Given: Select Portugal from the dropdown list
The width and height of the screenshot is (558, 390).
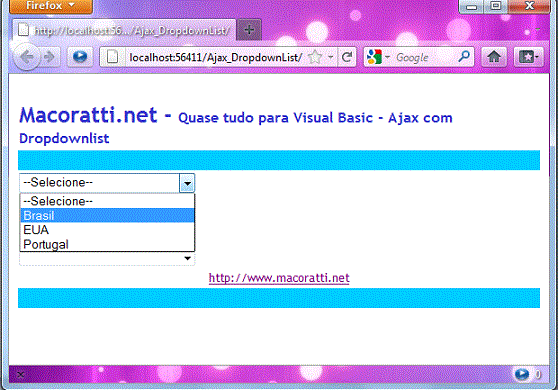Looking at the screenshot, I should 107,244.
